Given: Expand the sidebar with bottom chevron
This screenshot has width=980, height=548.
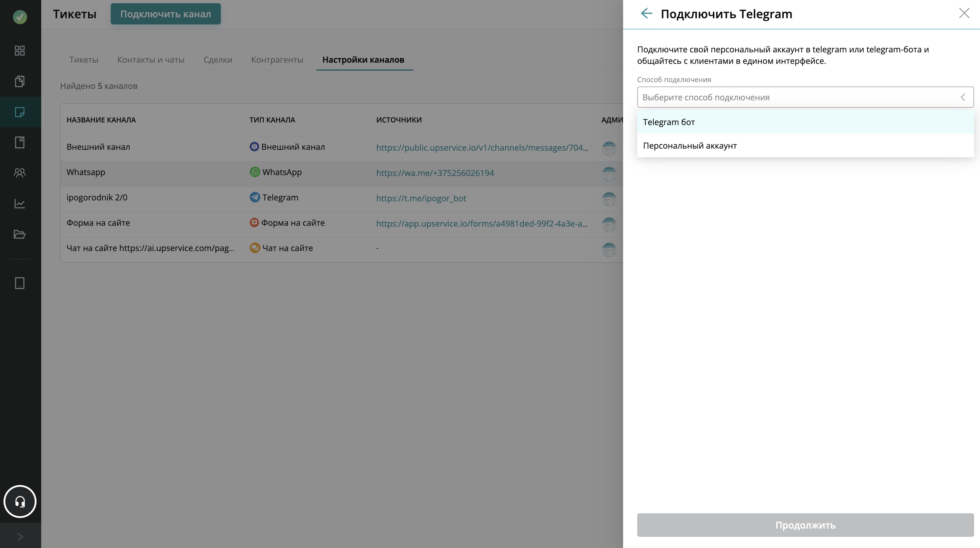Looking at the screenshot, I should click(x=20, y=537).
